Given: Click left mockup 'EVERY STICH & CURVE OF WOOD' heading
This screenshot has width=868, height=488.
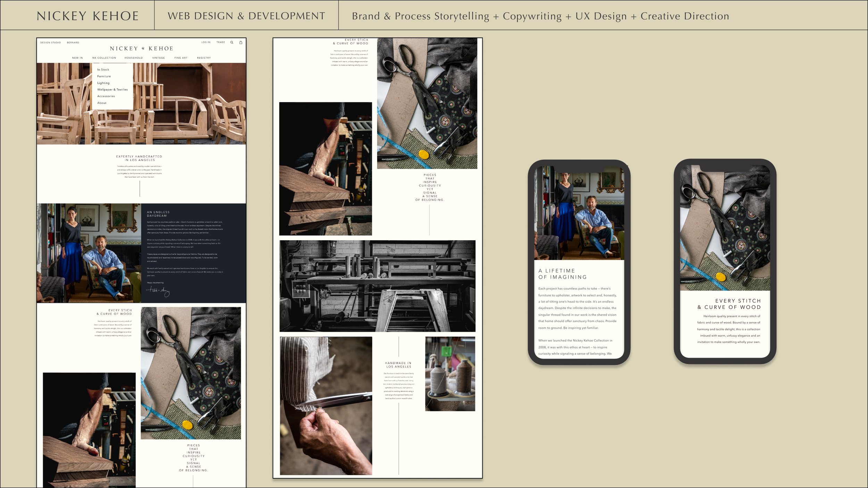Looking at the screenshot, I should 114,312.
